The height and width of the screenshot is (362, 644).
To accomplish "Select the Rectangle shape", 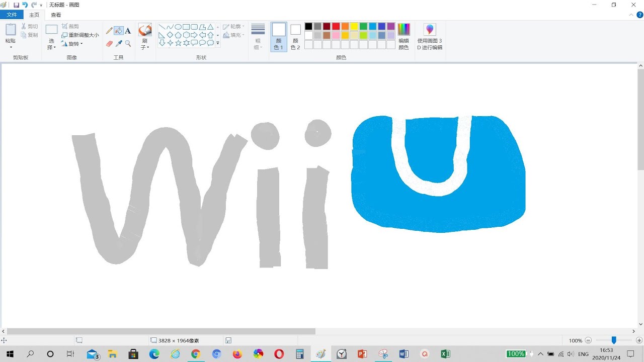I will tap(186, 27).
